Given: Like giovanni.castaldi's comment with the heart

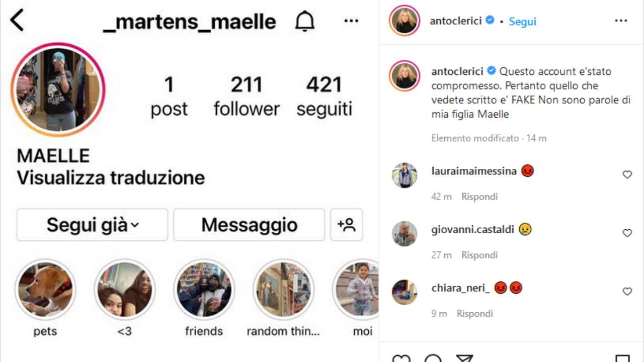Looking at the screenshot, I should point(627,233).
